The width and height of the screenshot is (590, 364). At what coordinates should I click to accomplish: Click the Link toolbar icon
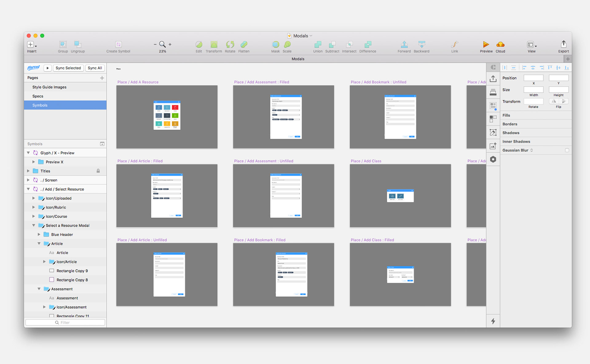[455, 44]
